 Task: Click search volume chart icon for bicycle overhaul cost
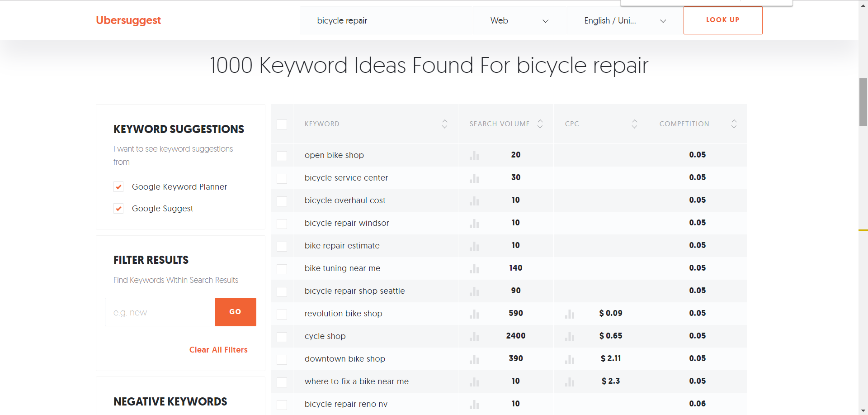tap(474, 201)
